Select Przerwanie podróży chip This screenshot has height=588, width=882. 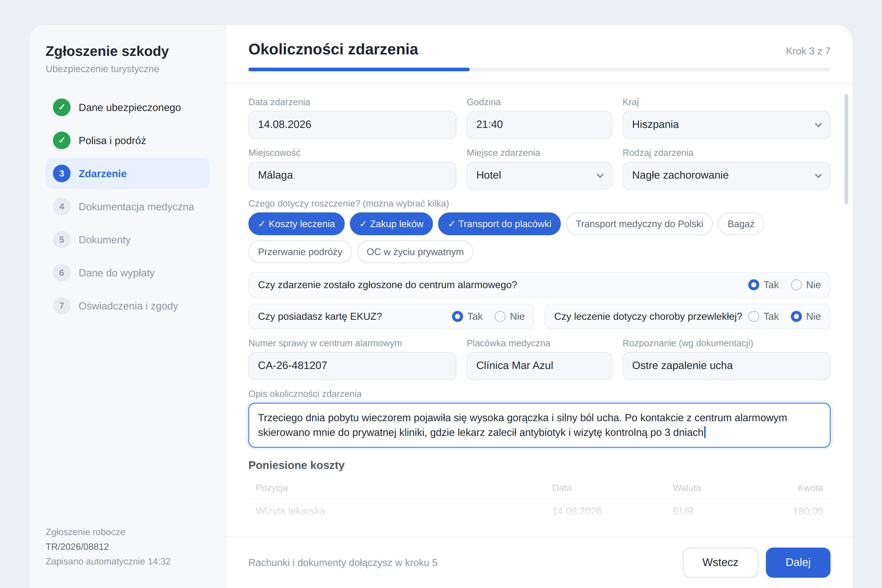pos(300,252)
